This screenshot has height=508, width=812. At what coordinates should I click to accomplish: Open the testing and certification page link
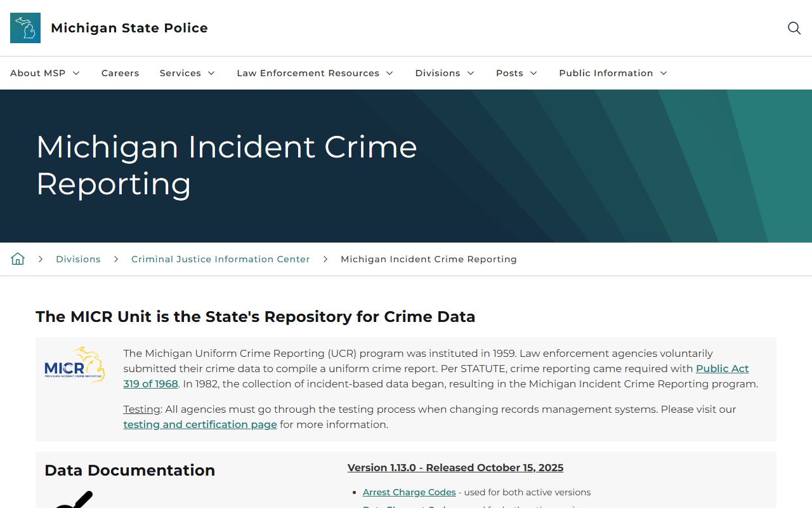[200, 424]
